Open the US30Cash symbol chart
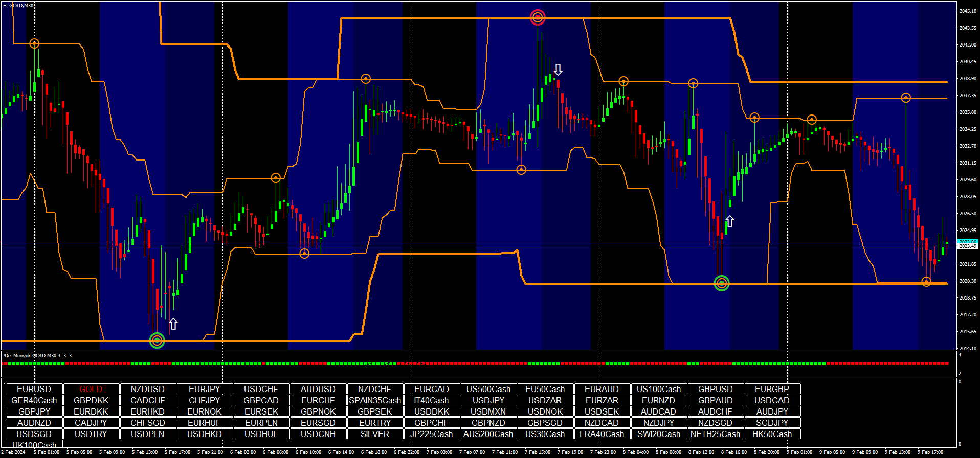This screenshot has height=458, width=980. (545, 434)
